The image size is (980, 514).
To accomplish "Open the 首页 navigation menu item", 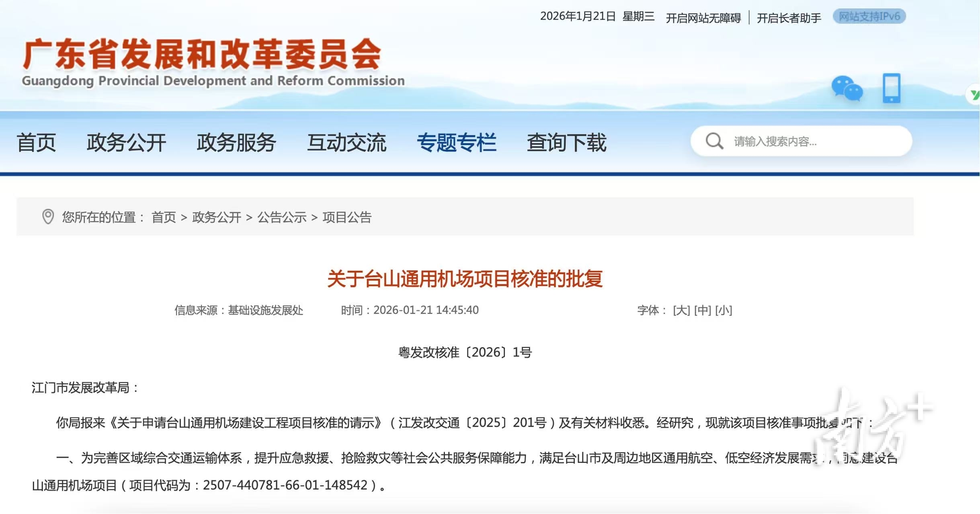I will [x=36, y=142].
